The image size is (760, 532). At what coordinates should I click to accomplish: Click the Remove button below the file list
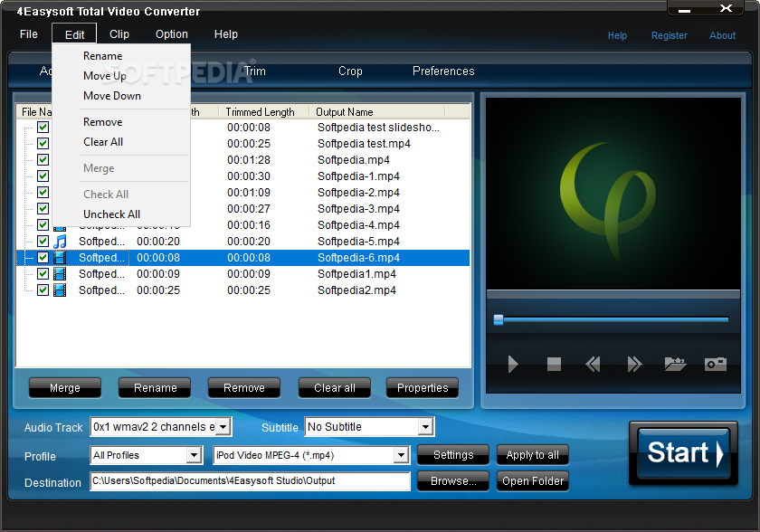244,388
